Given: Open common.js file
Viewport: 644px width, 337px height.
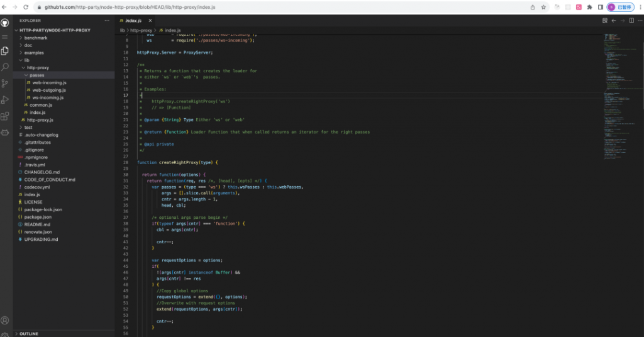Looking at the screenshot, I should 64,105.
